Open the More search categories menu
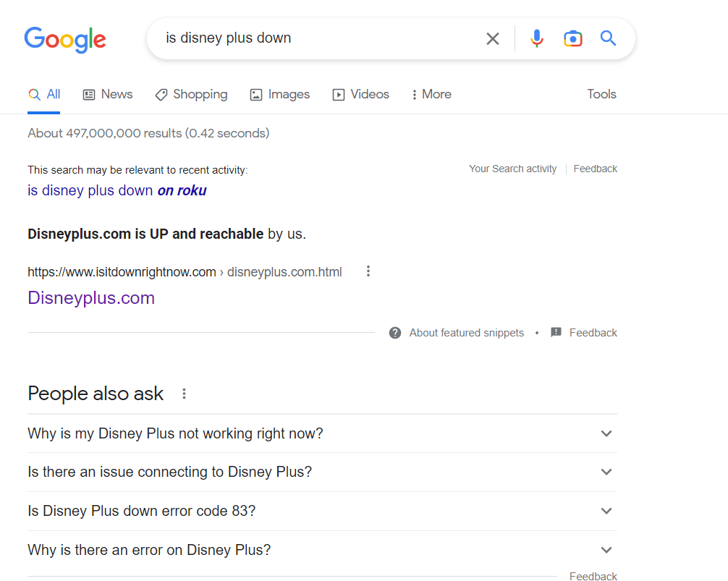Image resolution: width=728 pixels, height=581 pixels. click(x=431, y=94)
